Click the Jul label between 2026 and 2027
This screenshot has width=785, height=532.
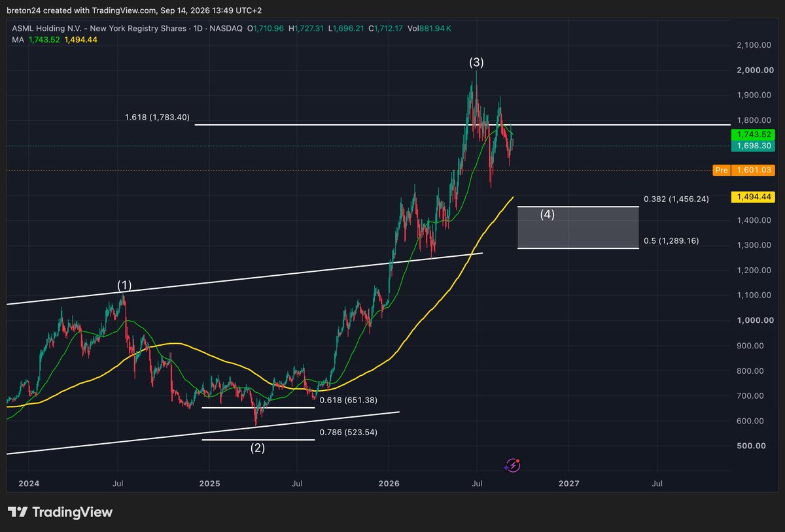point(477,484)
